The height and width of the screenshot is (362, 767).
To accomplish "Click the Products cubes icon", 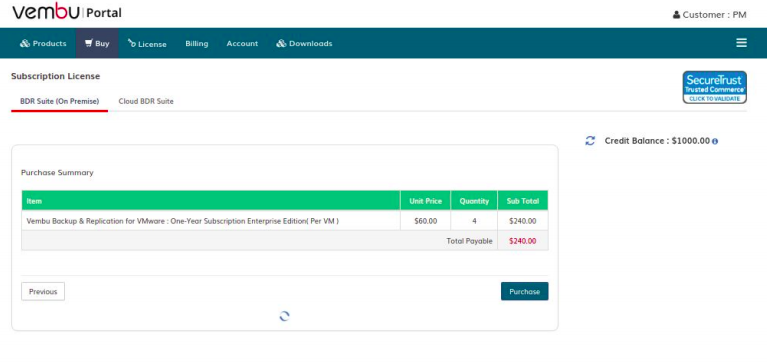I will [25, 44].
